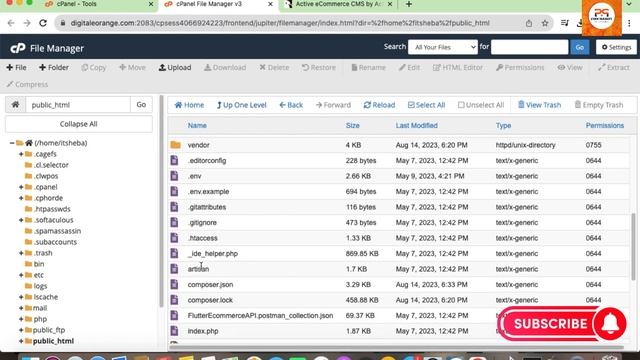Click Empty Trash
640x360 pixels.
pos(599,105)
